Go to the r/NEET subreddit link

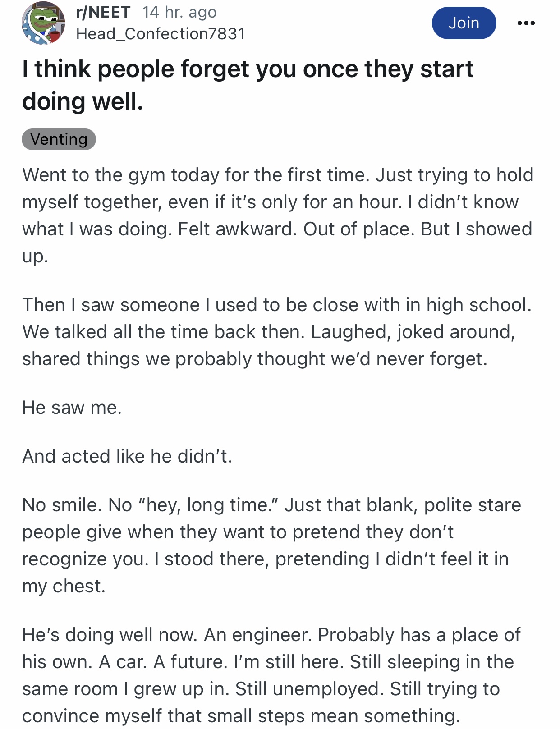pyautogui.click(x=103, y=12)
